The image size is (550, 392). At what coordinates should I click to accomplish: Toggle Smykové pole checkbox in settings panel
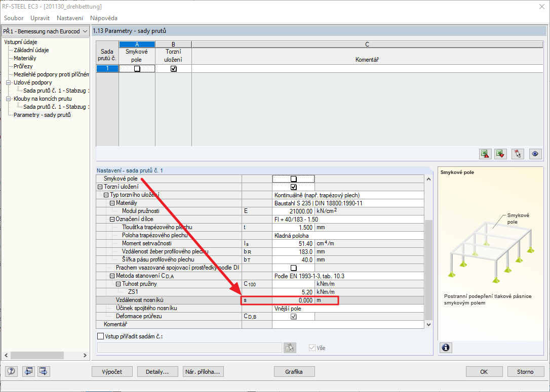(x=294, y=179)
